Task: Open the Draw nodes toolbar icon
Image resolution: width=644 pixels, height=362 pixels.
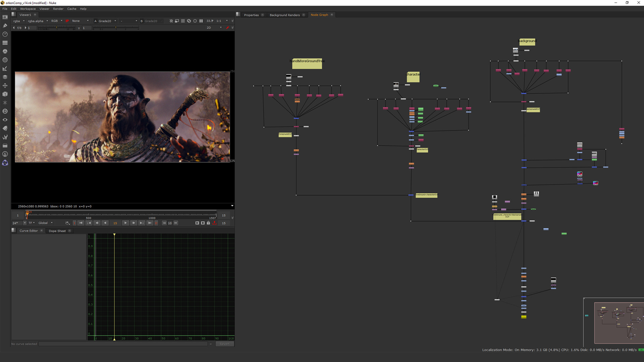Action: pos(5,25)
